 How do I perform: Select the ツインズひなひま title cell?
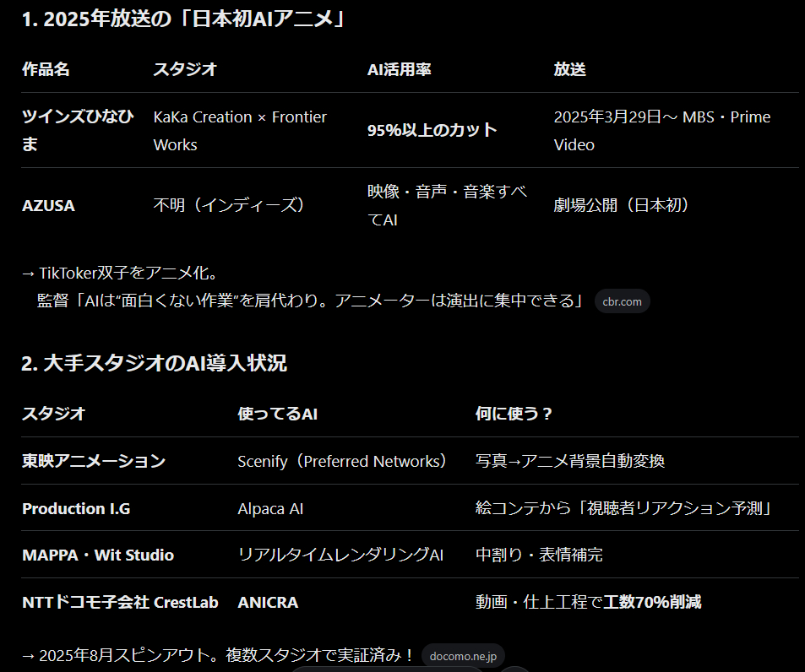77,130
